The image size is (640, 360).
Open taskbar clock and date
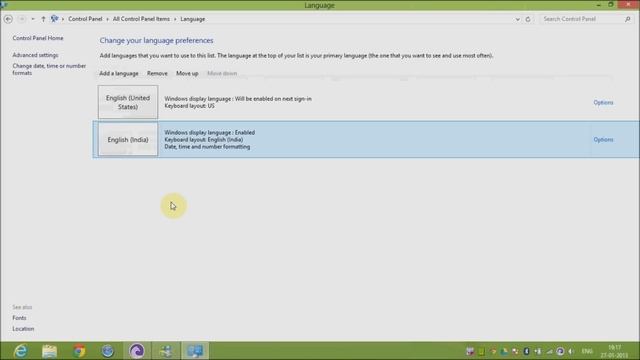(x=614, y=351)
